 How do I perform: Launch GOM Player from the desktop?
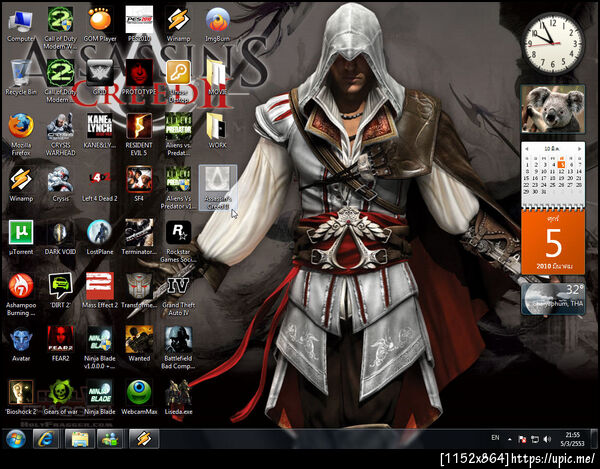coord(100,25)
